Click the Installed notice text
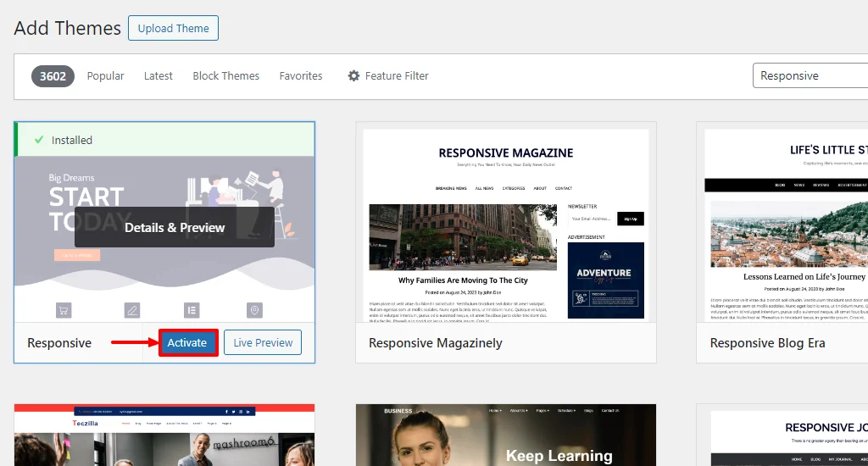868x466 pixels. coord(72,140)
